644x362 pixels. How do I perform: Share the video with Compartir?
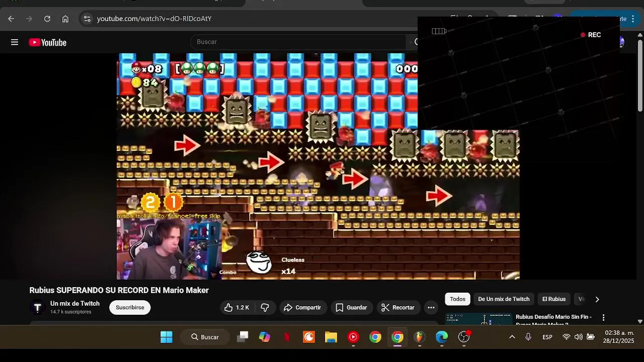point(302,307)
